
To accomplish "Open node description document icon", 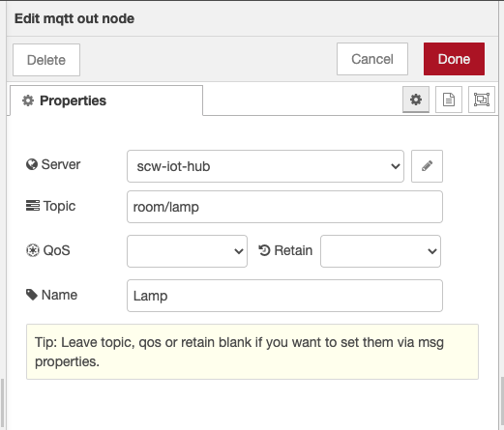I will tap(449, 100).
